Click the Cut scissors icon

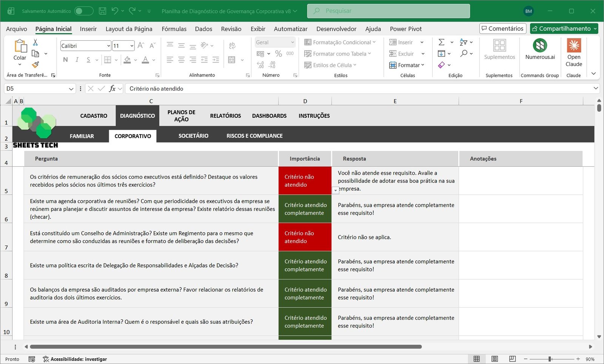(x=35, y=42)
